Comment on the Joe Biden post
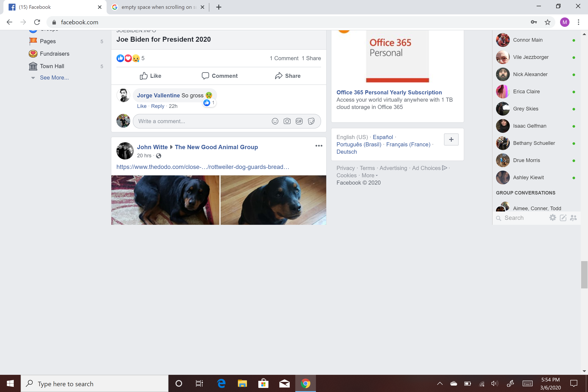Viewport: 588px width, 392px height. click(219, 76)
